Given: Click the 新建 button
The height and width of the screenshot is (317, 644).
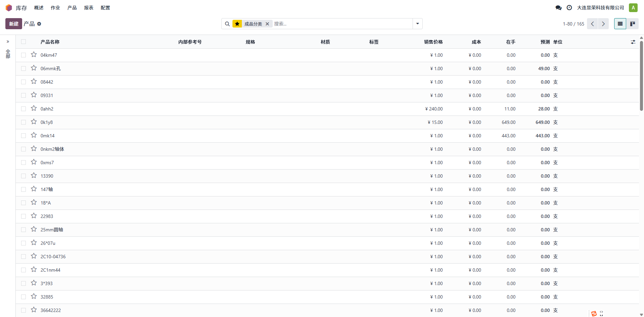Looking at the screenshot, I should (x=14, y=24).
